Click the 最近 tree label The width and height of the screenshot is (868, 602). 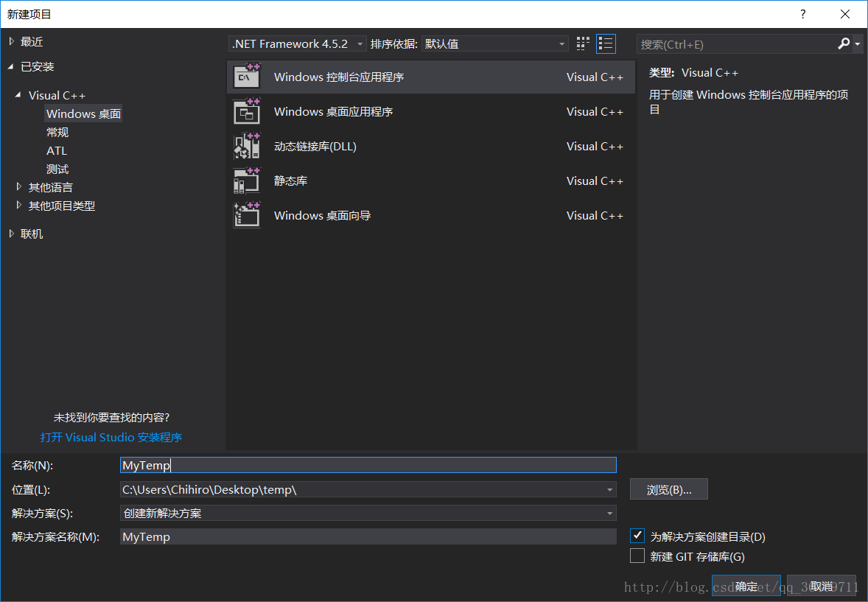coord(32,41)
